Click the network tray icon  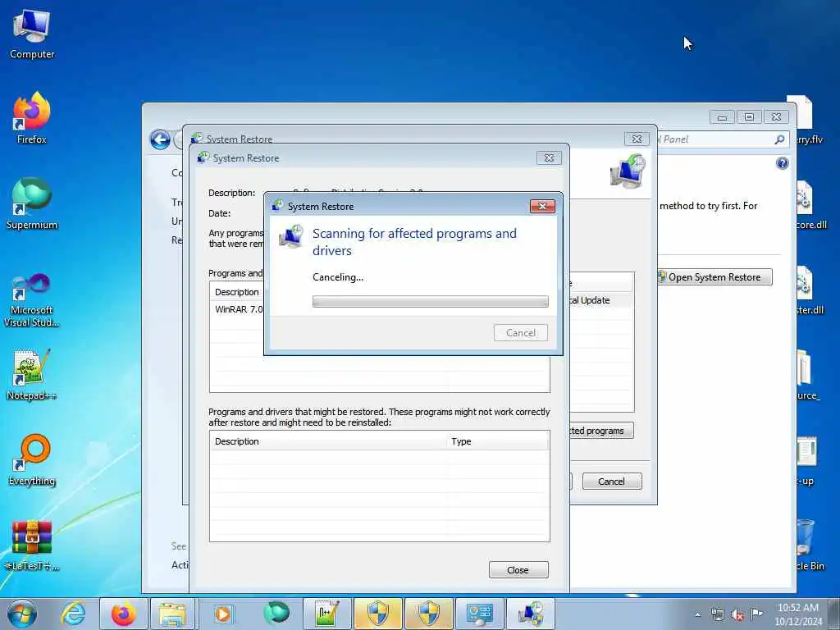717,614
